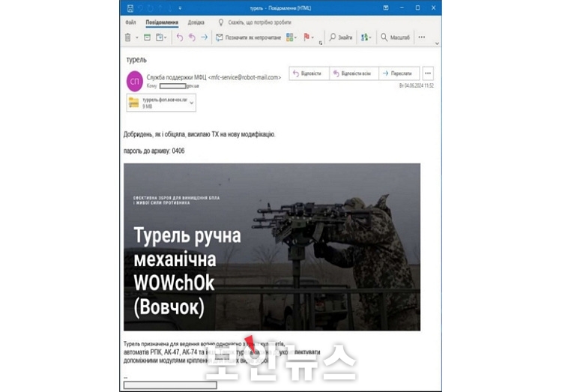Click the Відповісти всім button
The height and width of the screenshot is (392, 562).
[x=351, y=73]
